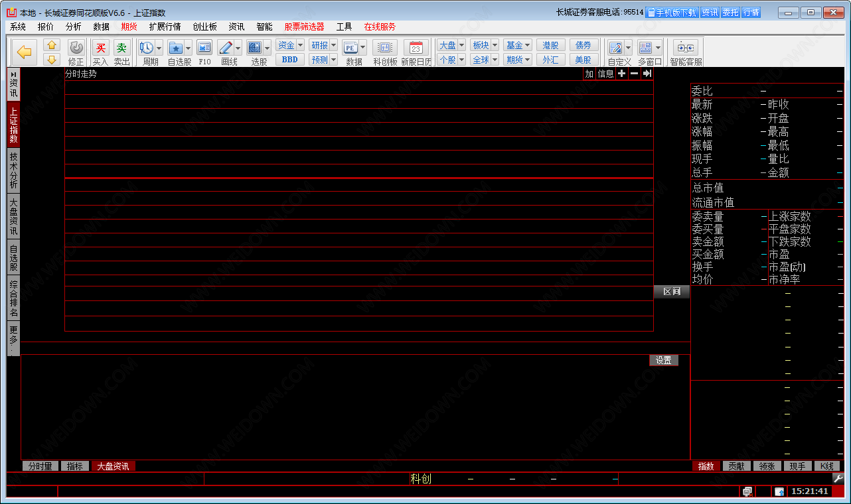
Task: Click the 债券 button
Action: (x=584, y=45)
